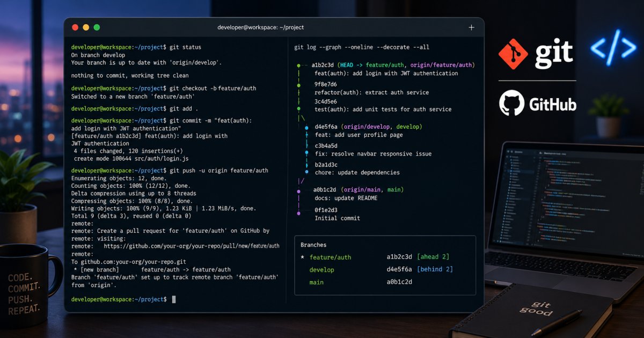Select commit hash b2a1d3c in the log
Viewport: 644px width, 338px height.
coord(326,165)
